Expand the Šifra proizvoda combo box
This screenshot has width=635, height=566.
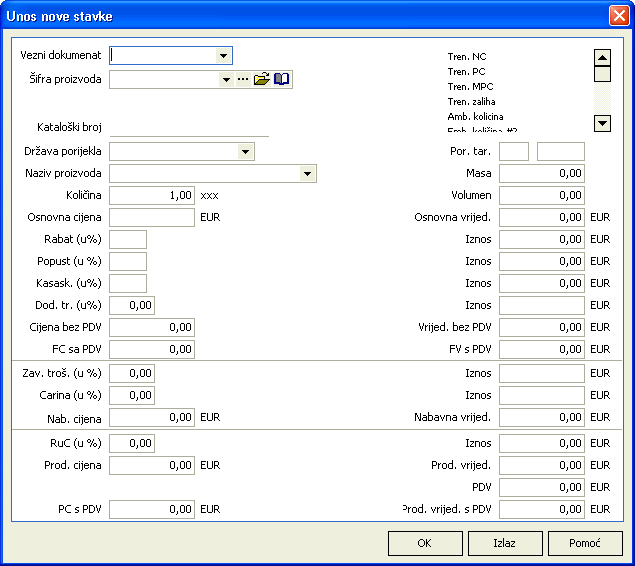pyautogui.click(x=226, y=79)
